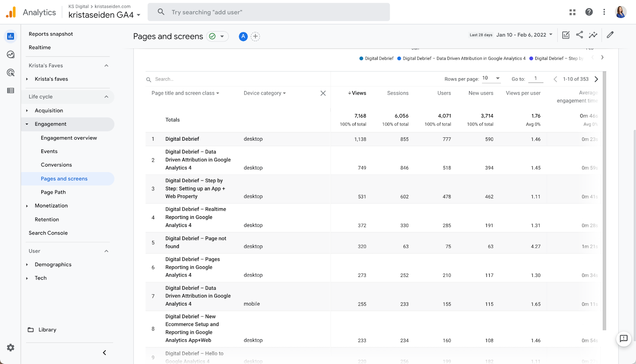Click the Customize report pencil icon

click(610, 35)
